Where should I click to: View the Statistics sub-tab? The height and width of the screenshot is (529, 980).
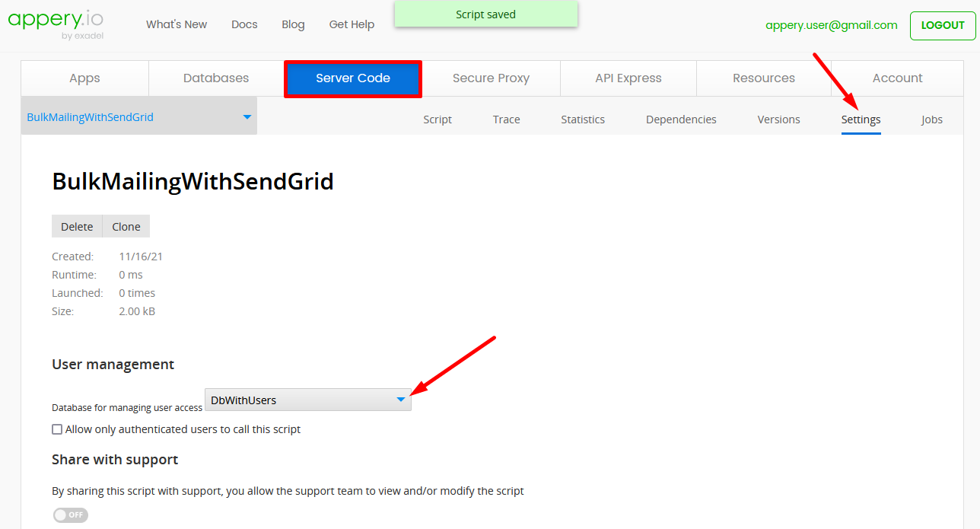point(583,120)
